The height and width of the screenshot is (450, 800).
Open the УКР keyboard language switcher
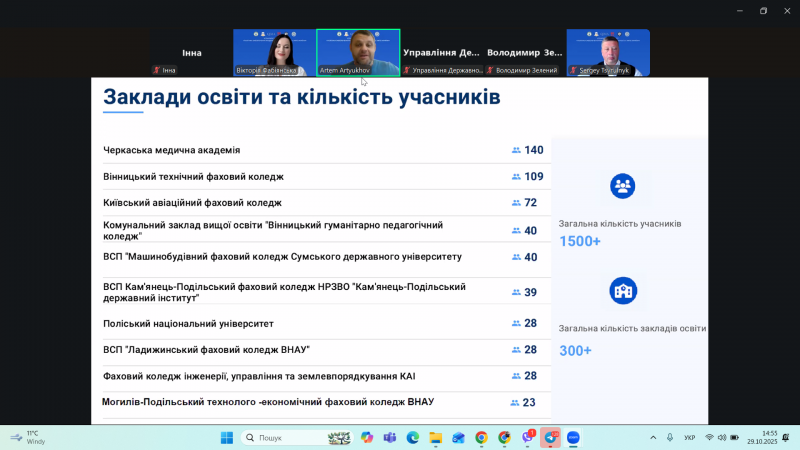point(690,438)
